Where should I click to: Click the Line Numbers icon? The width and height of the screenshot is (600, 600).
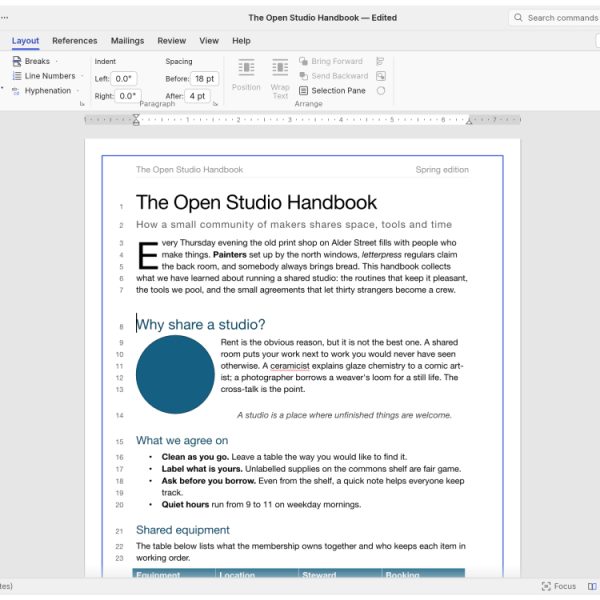point(17,76)
